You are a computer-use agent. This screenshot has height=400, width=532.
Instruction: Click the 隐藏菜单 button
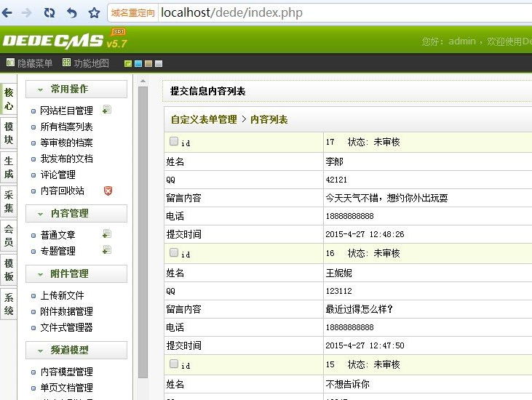click(29, 63)
